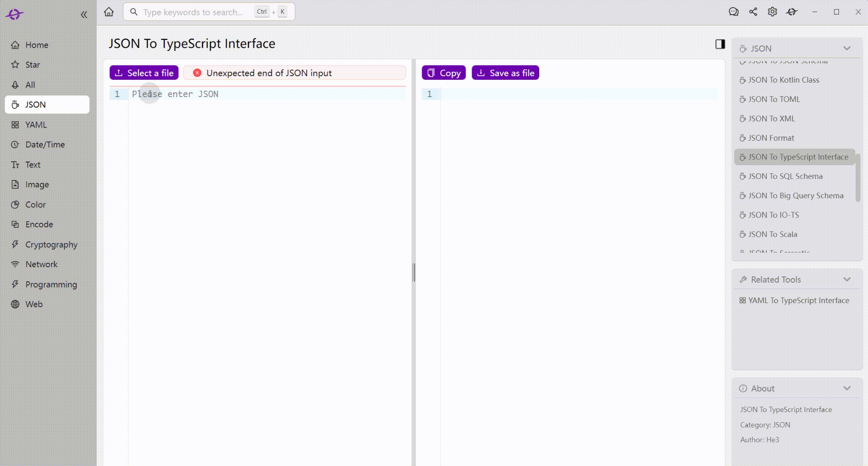Click the Select a file button
Screen dimensions: 868x466
(144, 73)
